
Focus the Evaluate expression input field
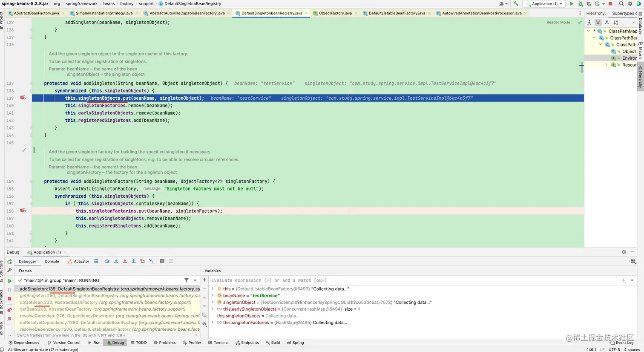[413, 280]
